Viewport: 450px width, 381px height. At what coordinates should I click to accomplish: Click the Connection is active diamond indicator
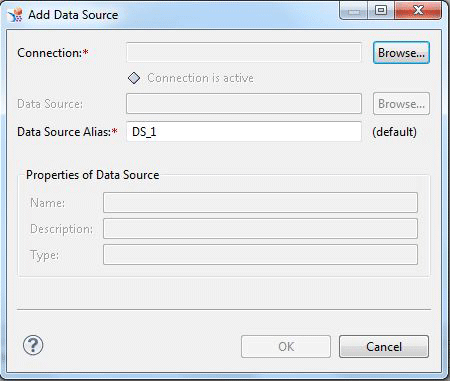tap(134, 78)
